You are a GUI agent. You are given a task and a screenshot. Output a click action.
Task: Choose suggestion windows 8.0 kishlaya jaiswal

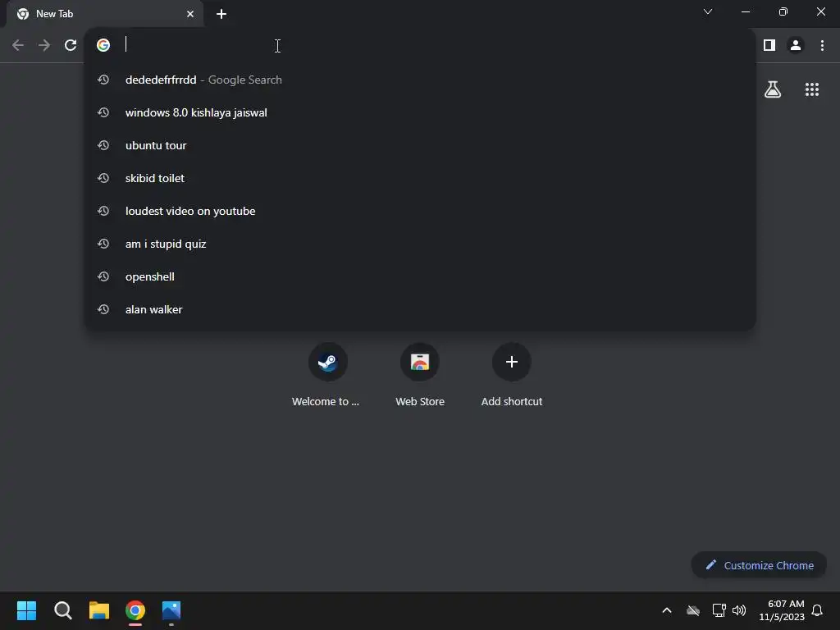pyautogui.click(x=421, y=112)
